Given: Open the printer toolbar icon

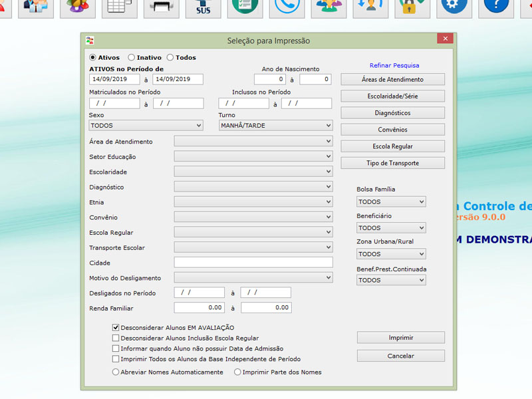Looking at the screenshot, I should point(162,7).
